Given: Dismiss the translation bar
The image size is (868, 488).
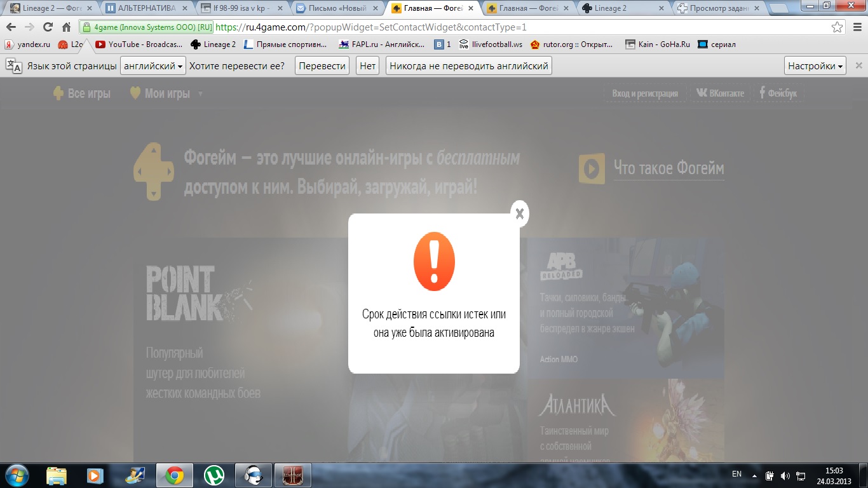Looking at the screenshot, I should coord(858,65).
